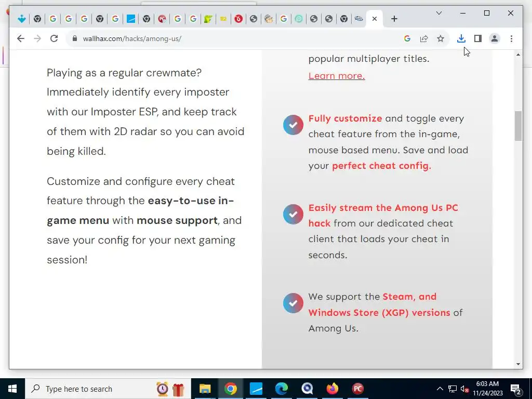Open the magnifier Q app on taskbar
This screenshot has width=532, height=399.
(307, 389)
